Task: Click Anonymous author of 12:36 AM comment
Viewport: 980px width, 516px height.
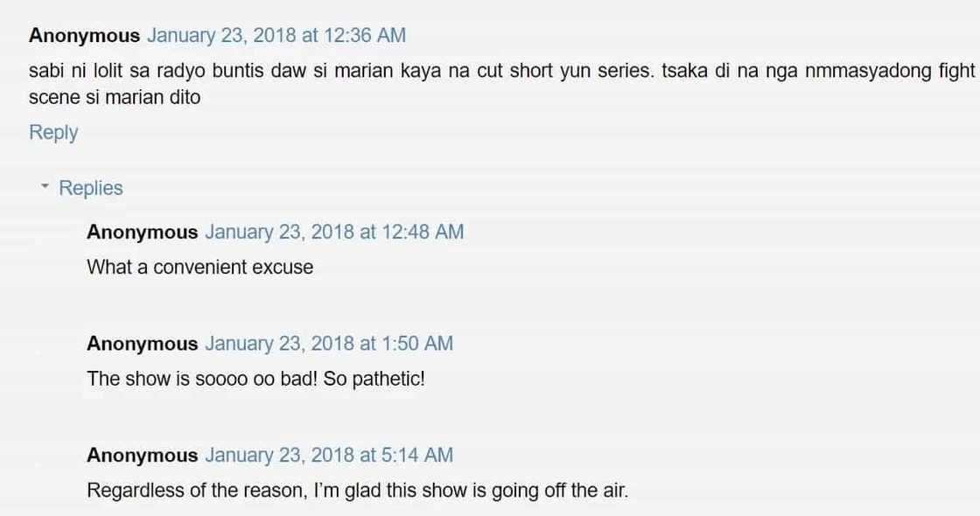Action: (x=84, y=36)
